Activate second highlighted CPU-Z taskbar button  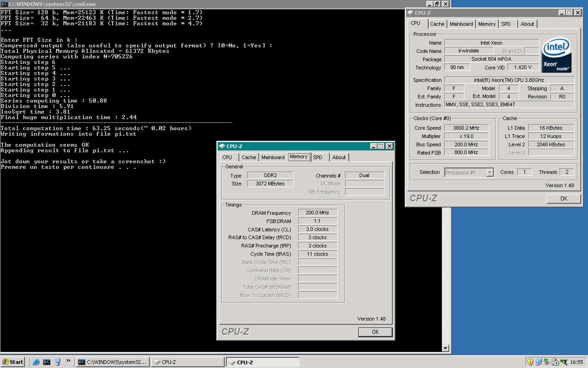click(262, 362)
